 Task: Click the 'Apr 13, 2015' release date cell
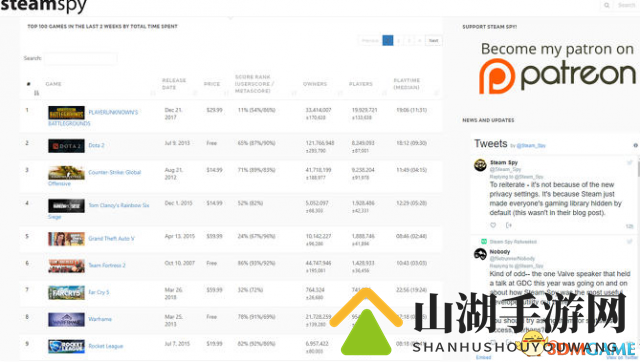(180, 236)
